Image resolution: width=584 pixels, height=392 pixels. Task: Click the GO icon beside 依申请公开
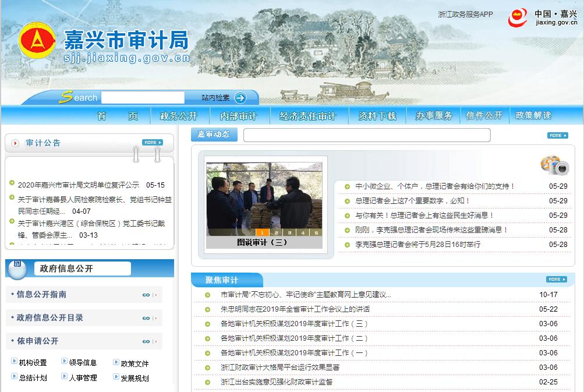click(149, 341)
